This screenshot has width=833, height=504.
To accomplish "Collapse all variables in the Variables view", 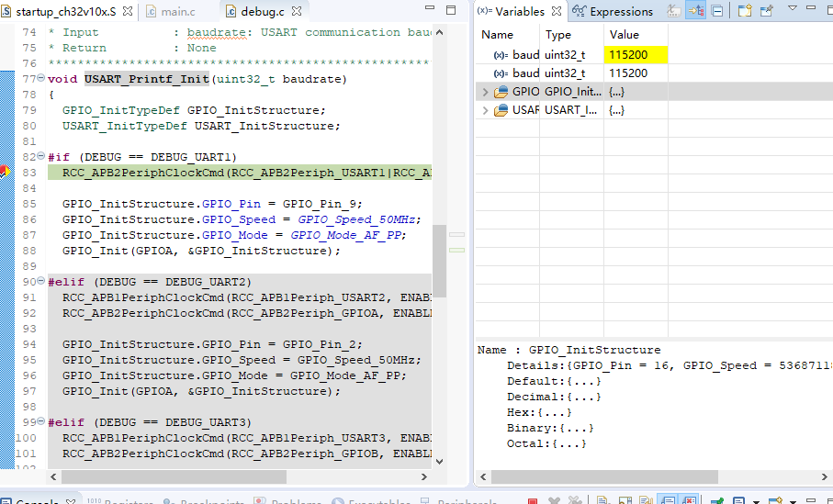I will (x=716, y=11).
